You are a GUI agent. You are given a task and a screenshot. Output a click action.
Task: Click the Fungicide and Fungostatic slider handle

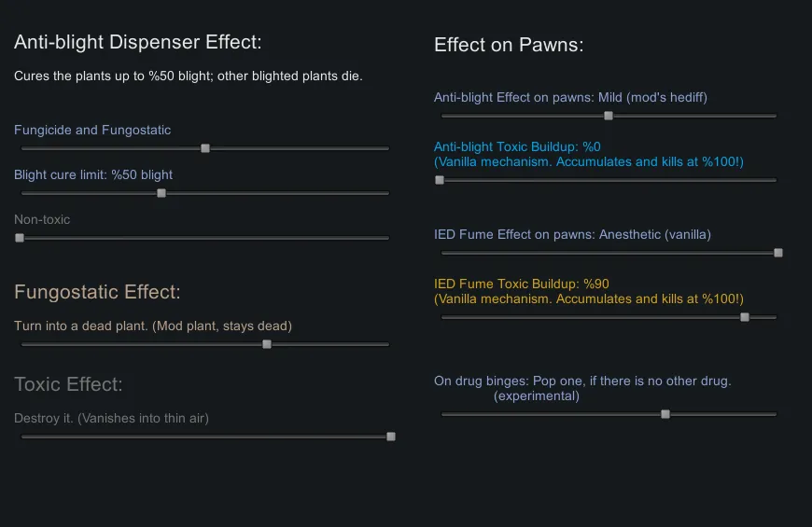pyautogui.click(x=205, y=148)
